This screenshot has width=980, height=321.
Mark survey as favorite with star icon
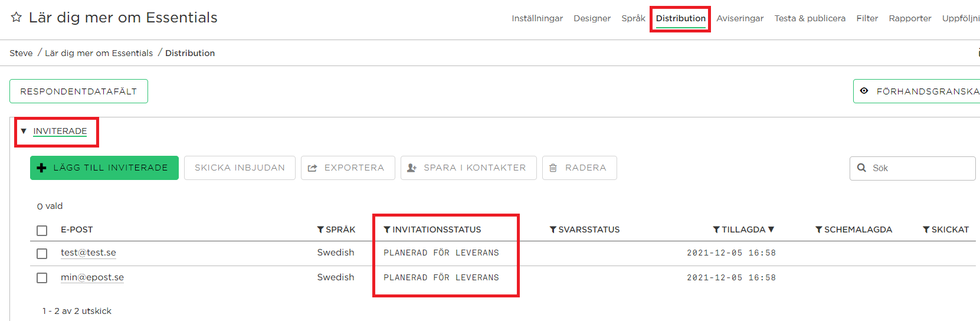click(17, 17)
